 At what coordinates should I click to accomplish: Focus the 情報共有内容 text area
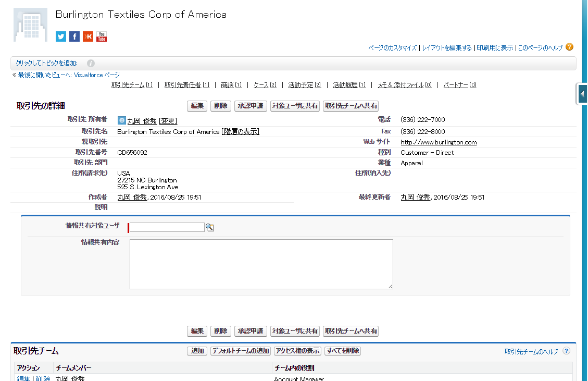point(261,264)
